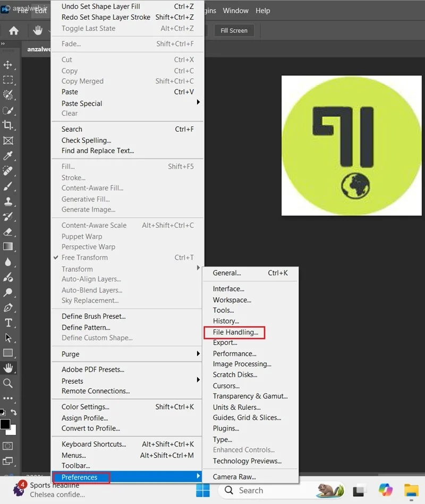Select the Rectangular Marquee tool
Screen dimensions: 425x504
coord(8,80)
